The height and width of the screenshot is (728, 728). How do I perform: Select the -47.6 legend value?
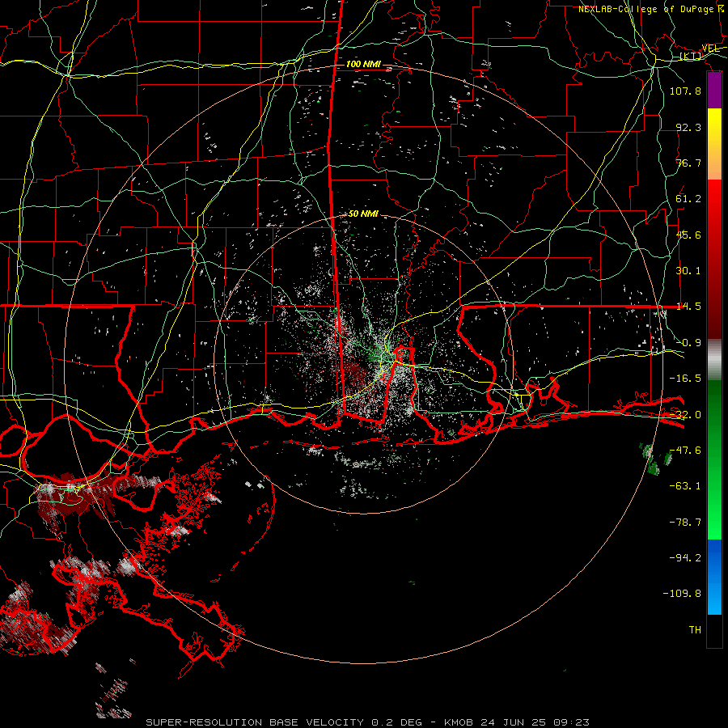pyautogui.click(x=685, y=451)
